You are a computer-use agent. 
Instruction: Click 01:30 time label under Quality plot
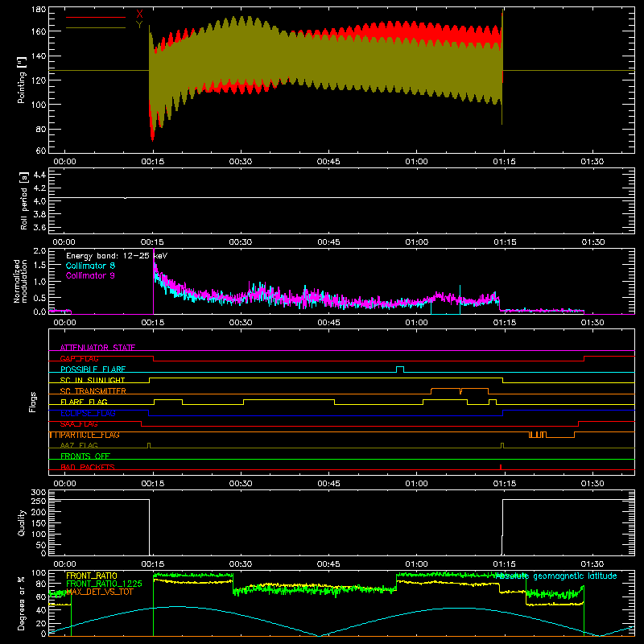(592, 564)
